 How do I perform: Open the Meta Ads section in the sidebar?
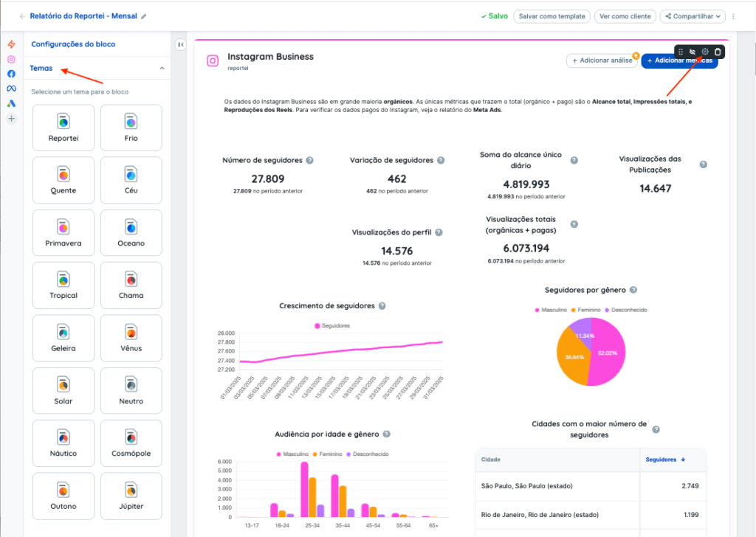tap(11, 89)
